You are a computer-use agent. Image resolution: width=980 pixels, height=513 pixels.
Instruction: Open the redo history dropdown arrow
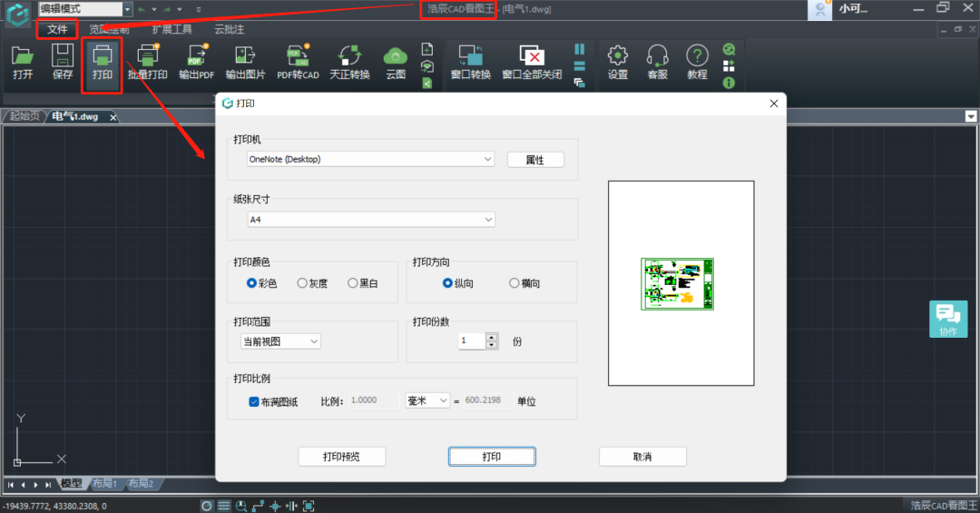click(180, 9)
